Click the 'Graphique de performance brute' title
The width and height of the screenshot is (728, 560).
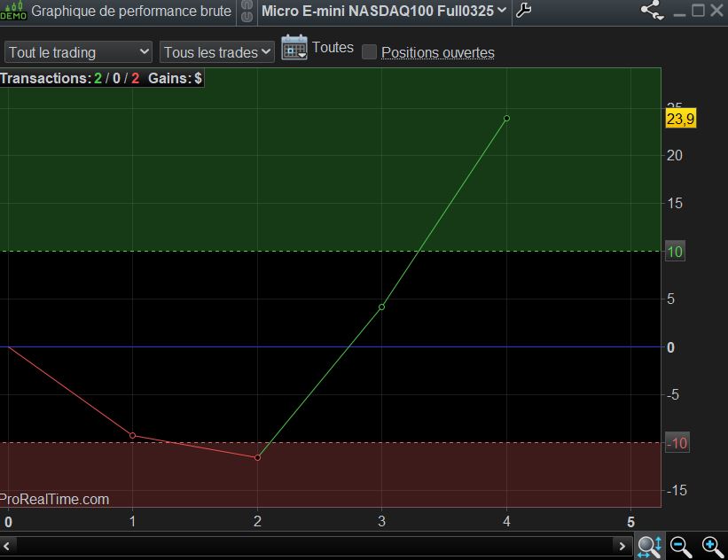[x=131, y=11]
